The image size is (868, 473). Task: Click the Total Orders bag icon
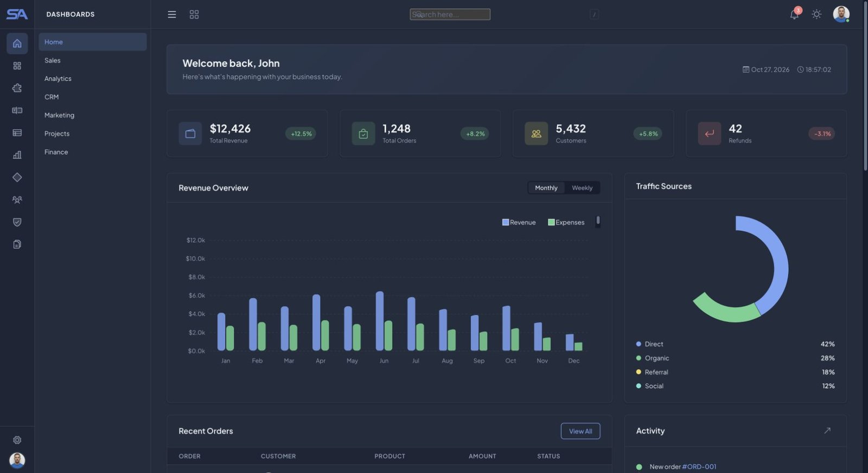coord(363,134)
